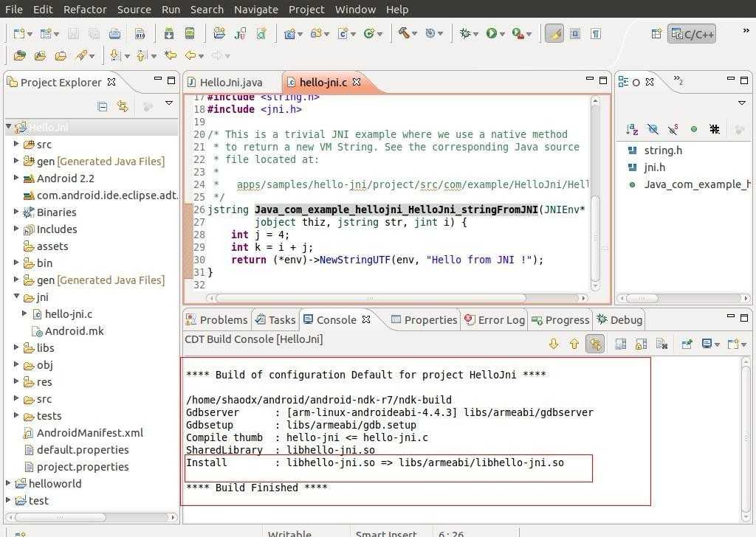756x537 pixels.
Task: Open Run button dropdown arrow
Action: pos(502,34)
